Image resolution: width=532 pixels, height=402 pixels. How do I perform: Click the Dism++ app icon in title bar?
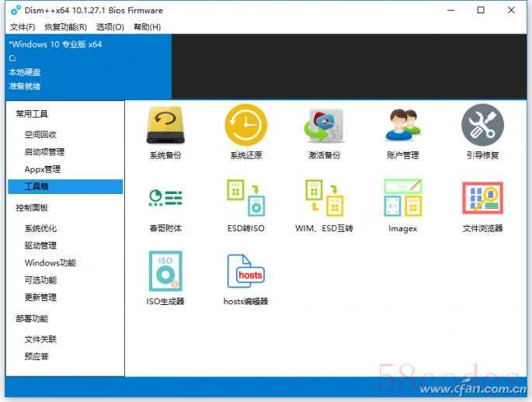pyautogui.click(x=16, y=11)
